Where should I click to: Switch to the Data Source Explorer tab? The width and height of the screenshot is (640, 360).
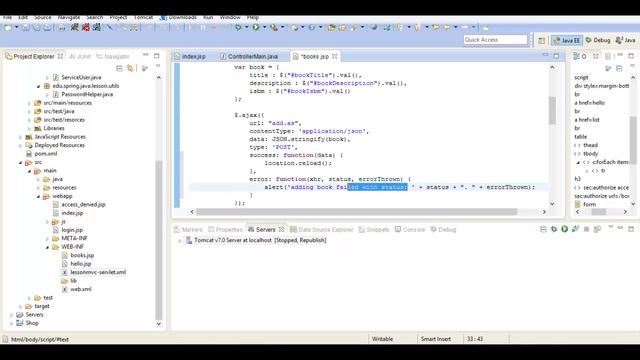[x=322, y=229]
